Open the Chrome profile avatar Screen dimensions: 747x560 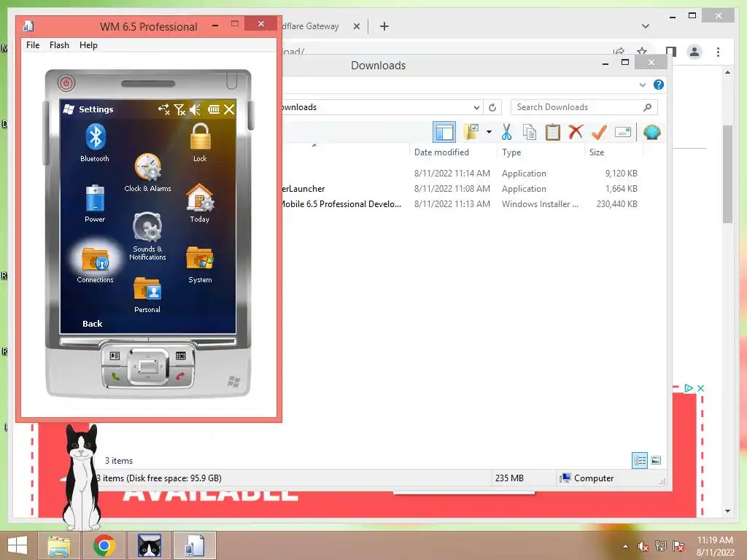coord(694,52)
